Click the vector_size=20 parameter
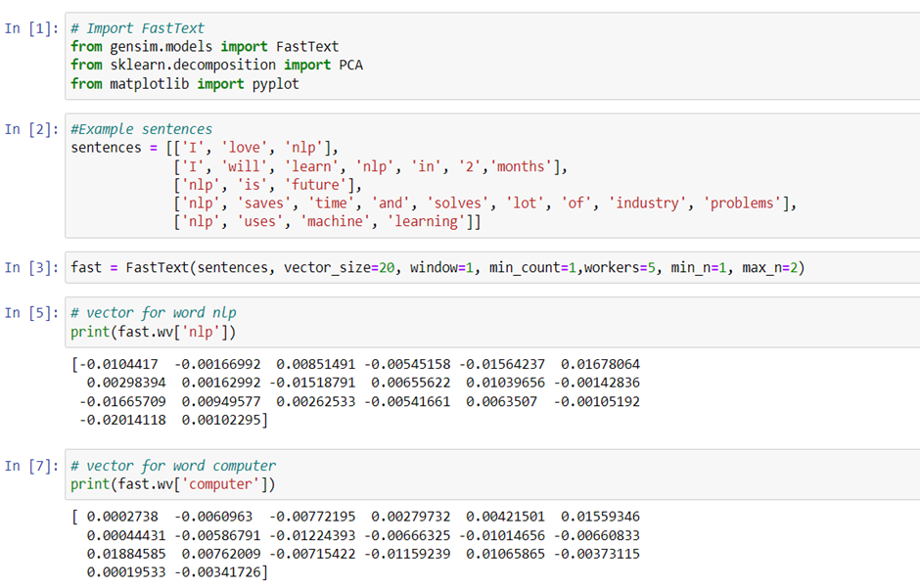 click(x=340, y=268)
